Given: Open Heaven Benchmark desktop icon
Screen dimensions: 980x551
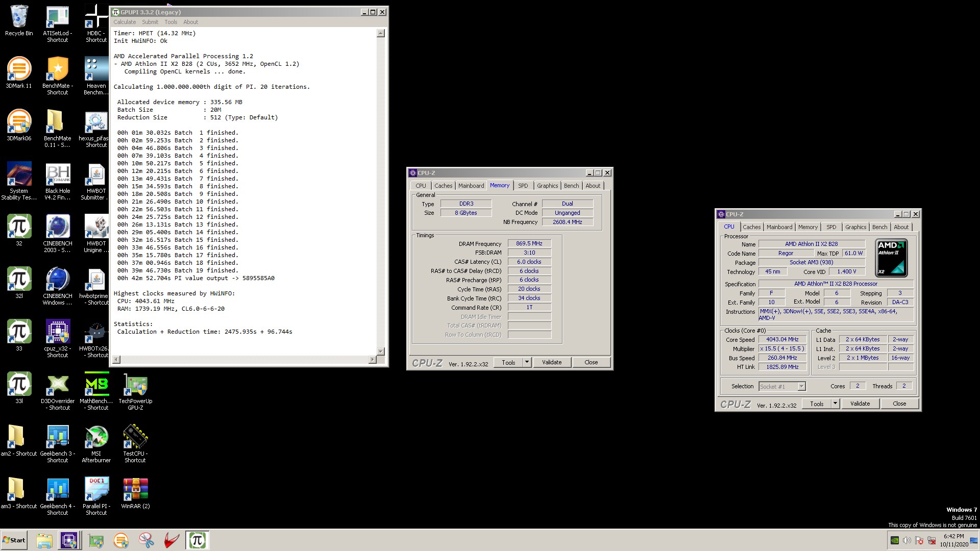Looking at the screenshot, I should (96, 76).
